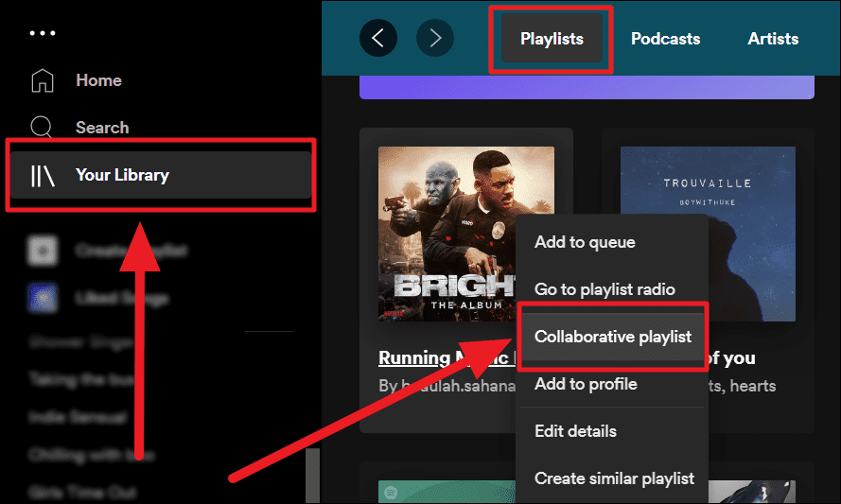Image resolution: width=841 pixels, height=504 pixels.
Task: Choose Create similar playlist entry
Action: (x=612, y=478)
